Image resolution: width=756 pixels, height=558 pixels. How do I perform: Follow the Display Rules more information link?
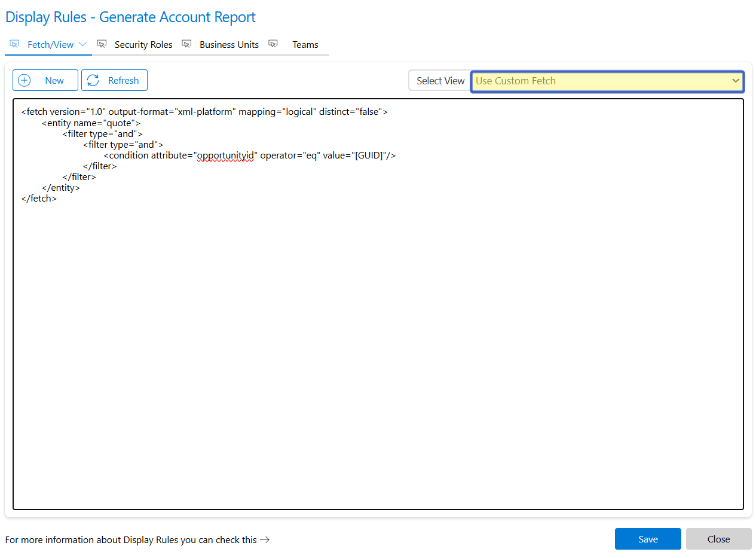pyautogui.click(x=131, y=539)
